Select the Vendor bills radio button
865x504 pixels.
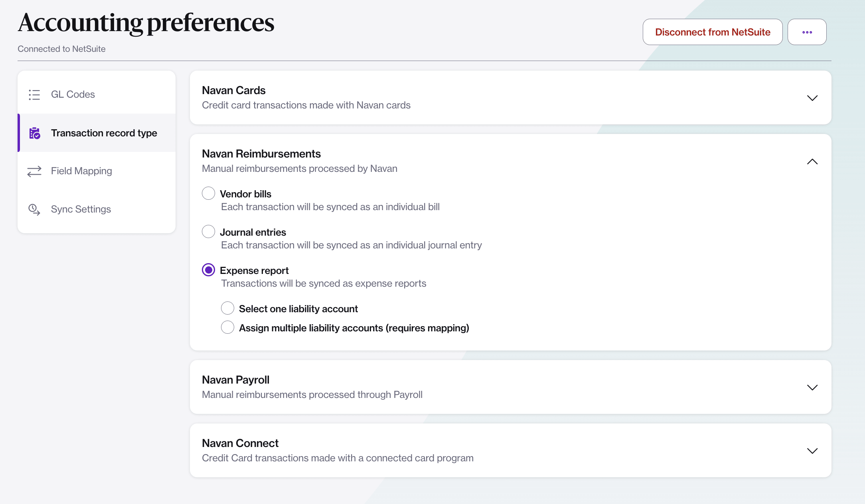click(208, 193)
